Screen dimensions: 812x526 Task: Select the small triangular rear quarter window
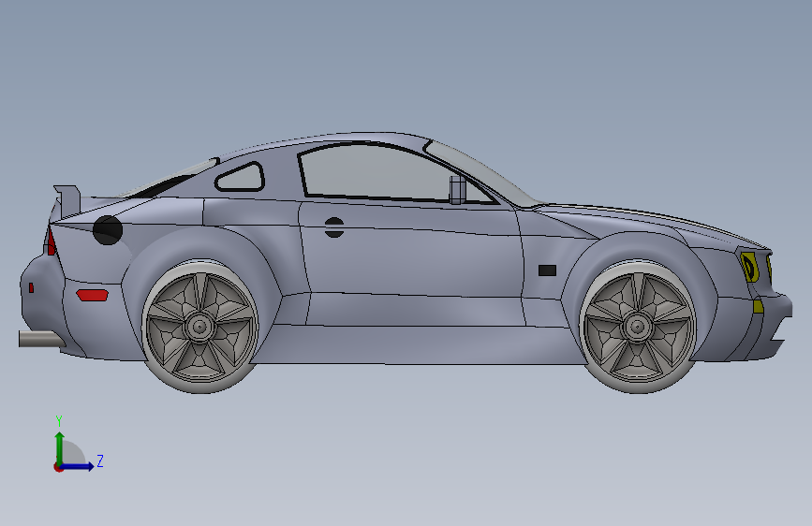(240, 178)
